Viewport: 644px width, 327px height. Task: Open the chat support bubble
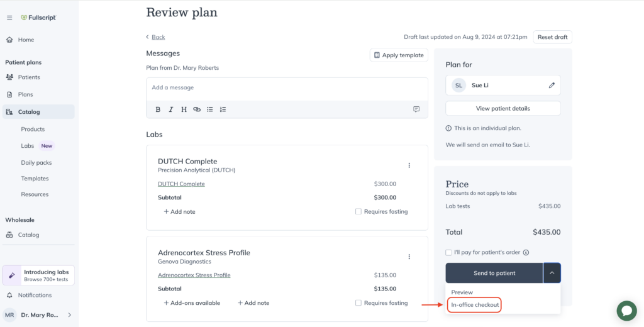[626, 311]
